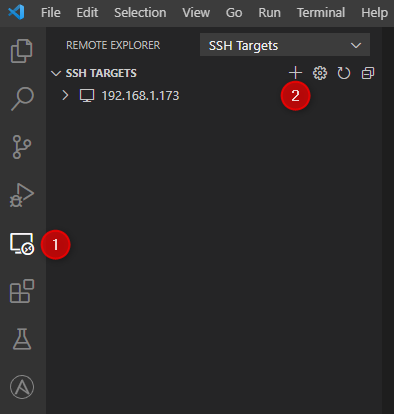
Task: Open SSH configuration file via gear icon
Action: pyautogui.click(x=320, y=73)
